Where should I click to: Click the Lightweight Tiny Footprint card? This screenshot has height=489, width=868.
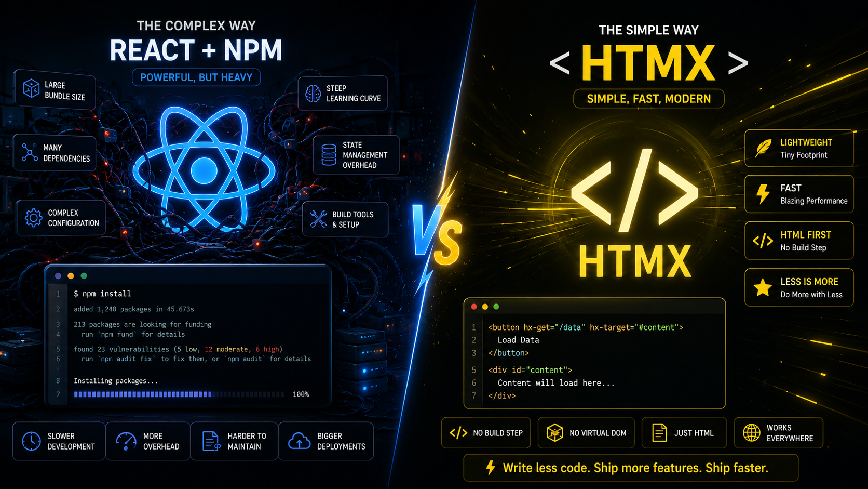(x=799, y=148)
